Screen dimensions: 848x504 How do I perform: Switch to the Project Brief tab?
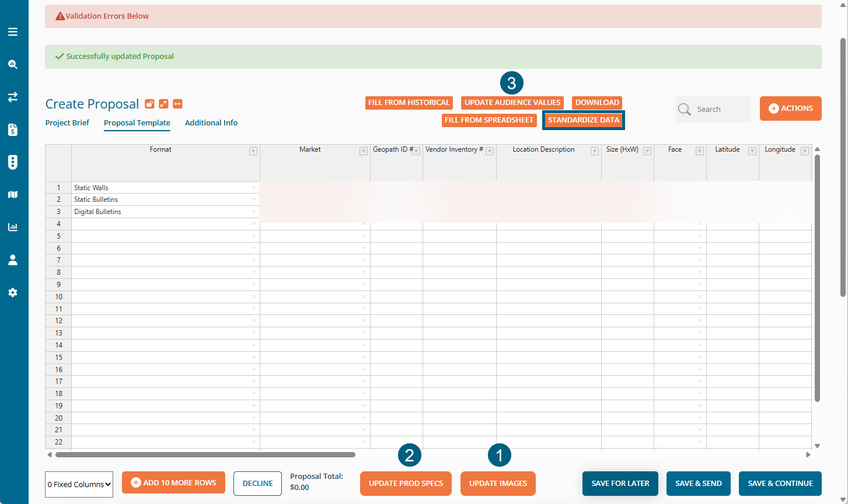[67, 123]
